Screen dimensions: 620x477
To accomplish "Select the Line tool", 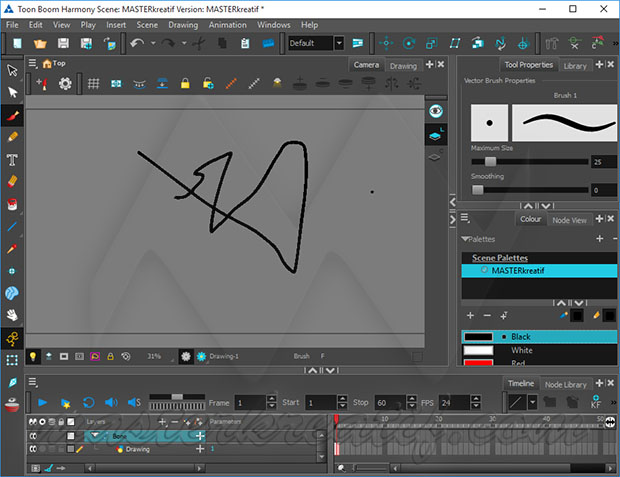I will point(12,227).
